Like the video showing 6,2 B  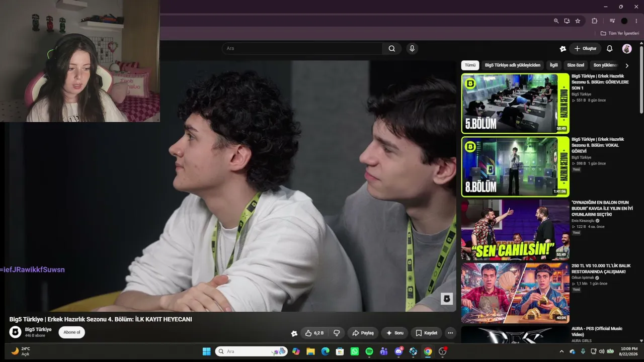(x=314, y=333)
